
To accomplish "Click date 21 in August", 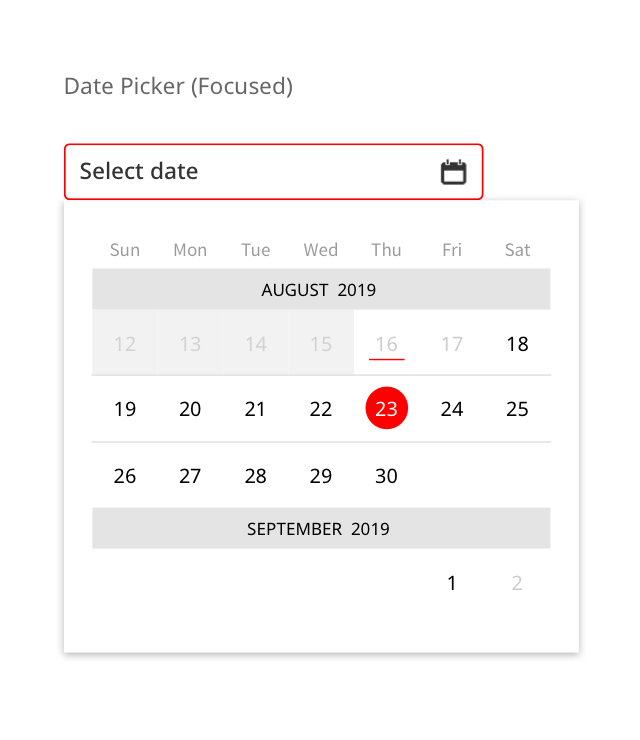I will pos(256,409).
